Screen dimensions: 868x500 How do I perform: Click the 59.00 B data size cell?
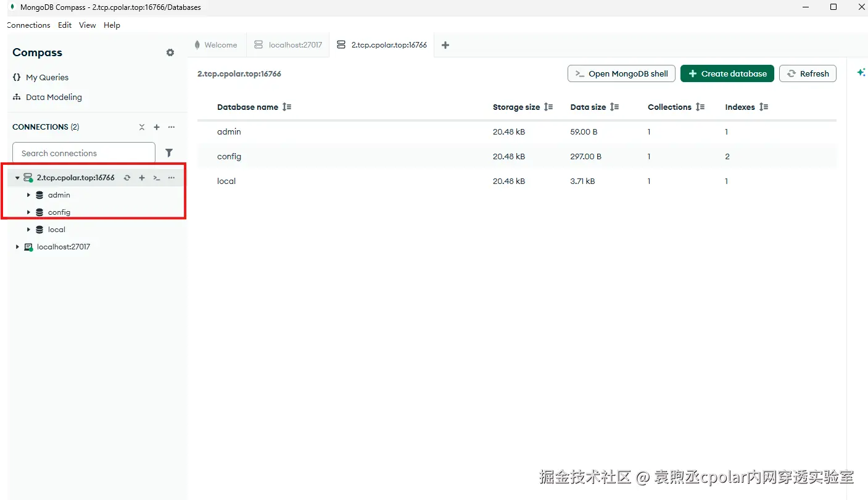click(584, 131)
